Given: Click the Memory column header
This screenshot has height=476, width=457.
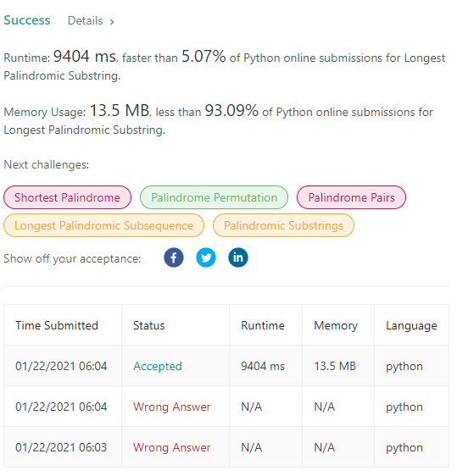Looking at the screenshot, I should [336, 325].
